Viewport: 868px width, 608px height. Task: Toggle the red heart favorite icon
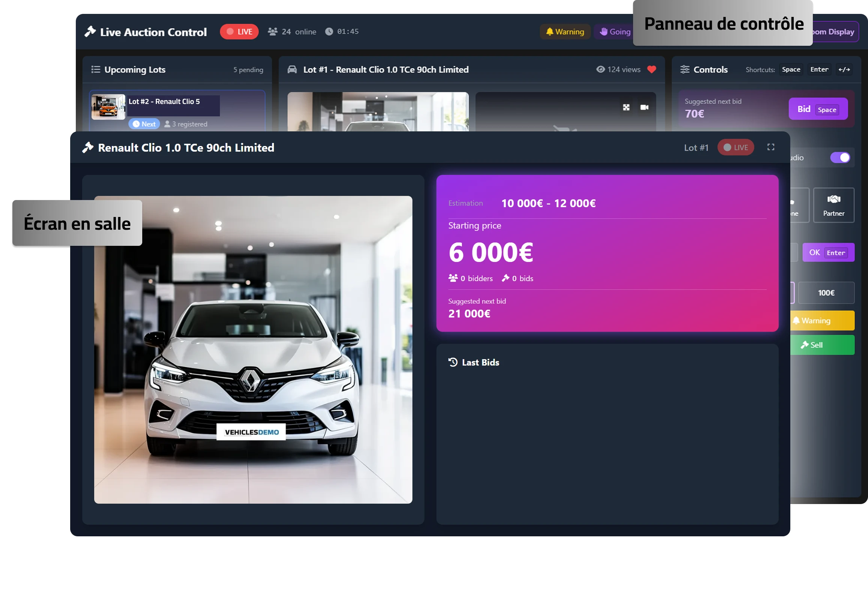[651, 69]
